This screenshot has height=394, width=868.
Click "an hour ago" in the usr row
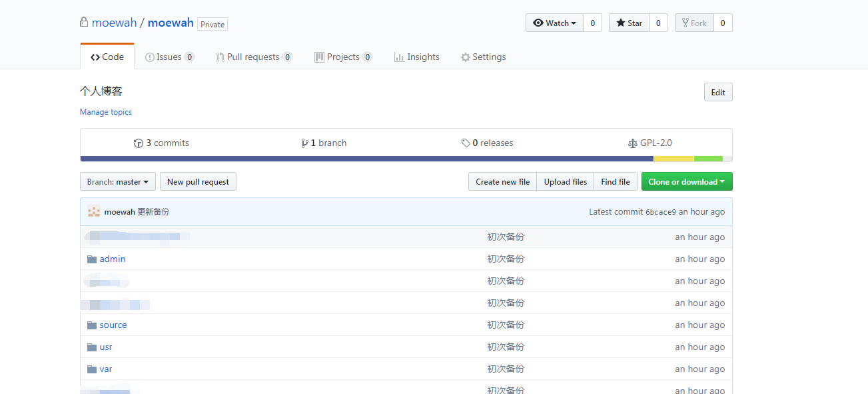click(x=699, y=347)
